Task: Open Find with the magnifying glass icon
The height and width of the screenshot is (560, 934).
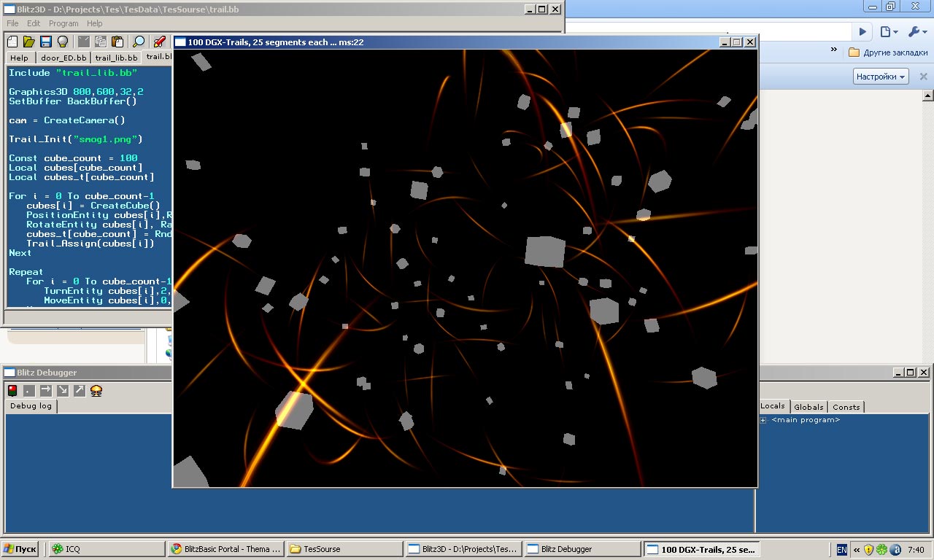Action: [x=139, y=42]
